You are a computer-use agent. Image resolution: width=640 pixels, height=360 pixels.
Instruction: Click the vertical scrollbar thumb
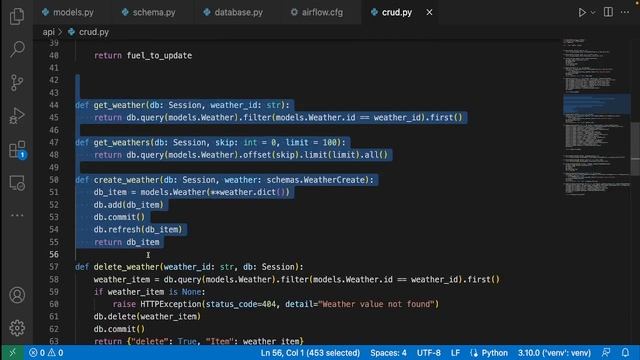click(636, 149)
